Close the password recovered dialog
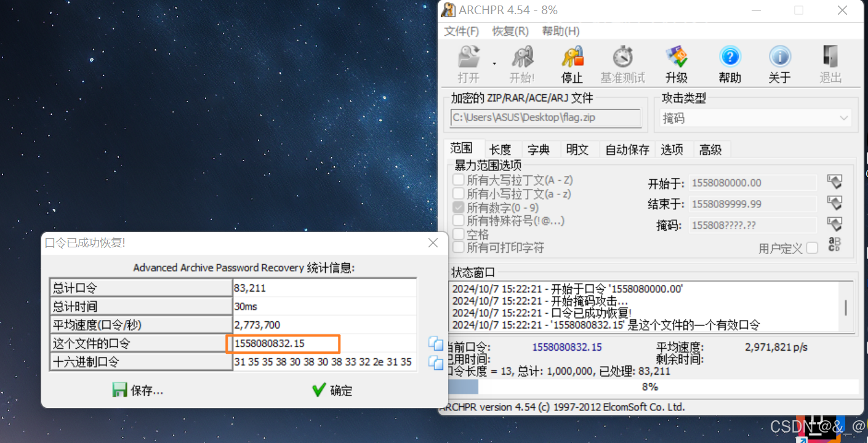Screen dimensions: 868x443 click(433, 243)
